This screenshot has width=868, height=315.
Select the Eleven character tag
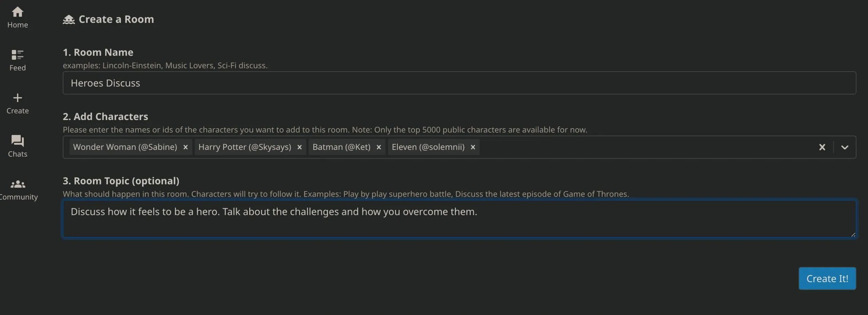pyautogui.click(x=428, y=147)
